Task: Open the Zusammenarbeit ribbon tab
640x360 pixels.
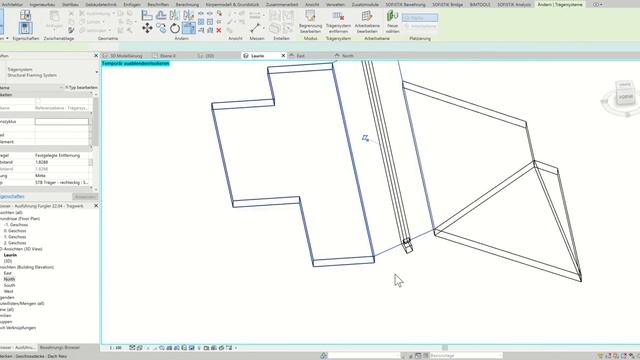Action: tap(282, 4)
